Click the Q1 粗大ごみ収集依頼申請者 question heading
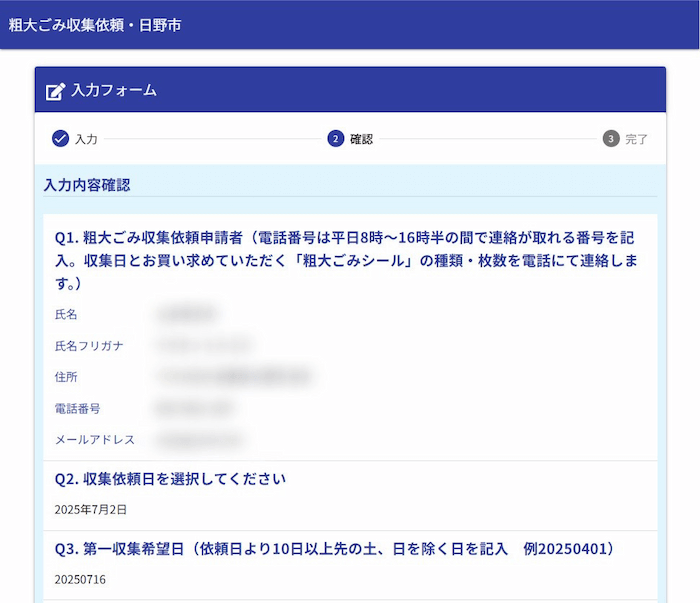The image size is (700, 603). pos(346,260)
